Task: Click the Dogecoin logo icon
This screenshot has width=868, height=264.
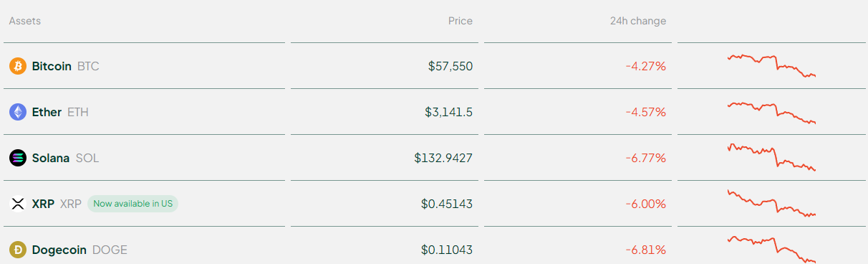Action: point(18,250)
